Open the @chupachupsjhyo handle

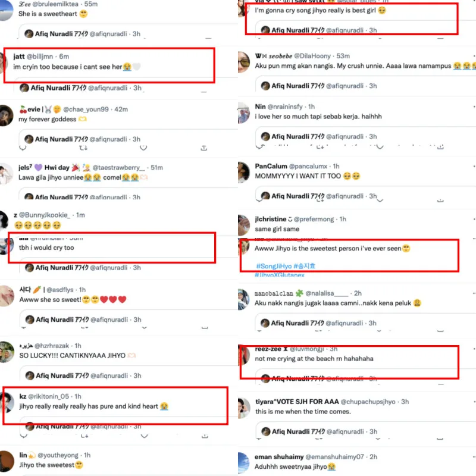(x=368, y=402)
